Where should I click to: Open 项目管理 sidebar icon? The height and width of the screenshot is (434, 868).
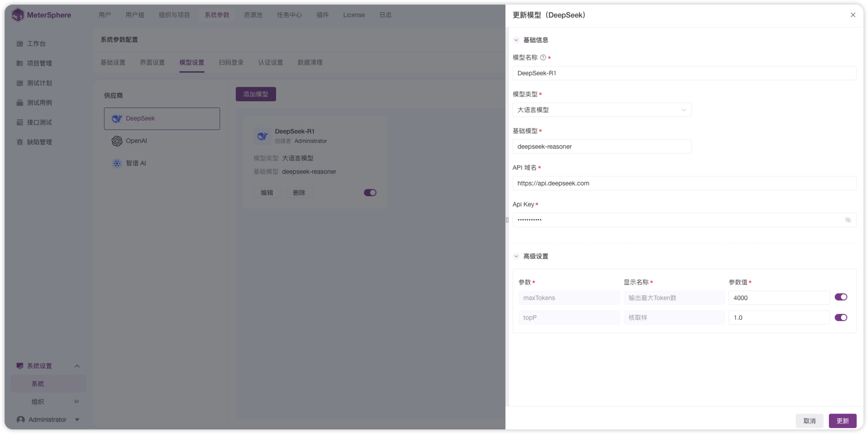(x=20, y=63)
